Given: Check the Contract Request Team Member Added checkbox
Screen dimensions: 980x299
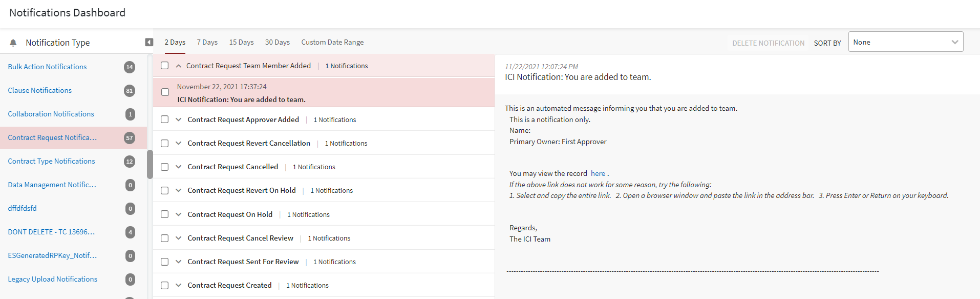Looking at the screenshot, I should click(164, 66).
